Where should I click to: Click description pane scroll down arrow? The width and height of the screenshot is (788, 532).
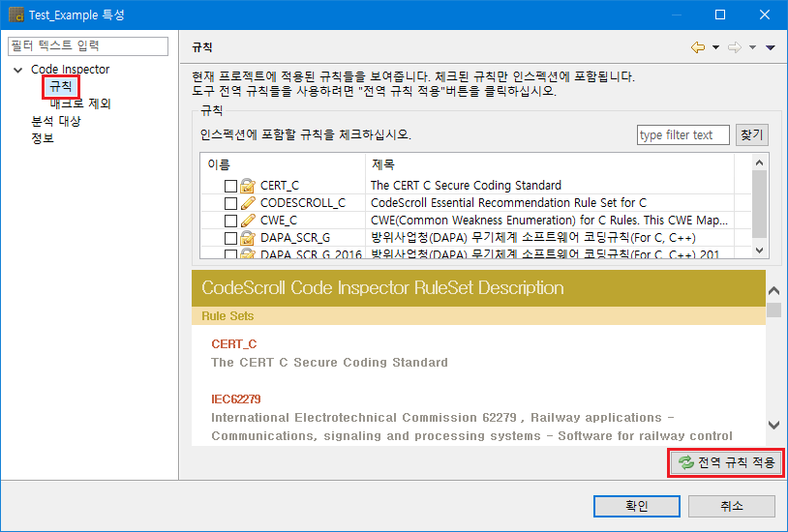pyautogui.click(x=773, y=425)
